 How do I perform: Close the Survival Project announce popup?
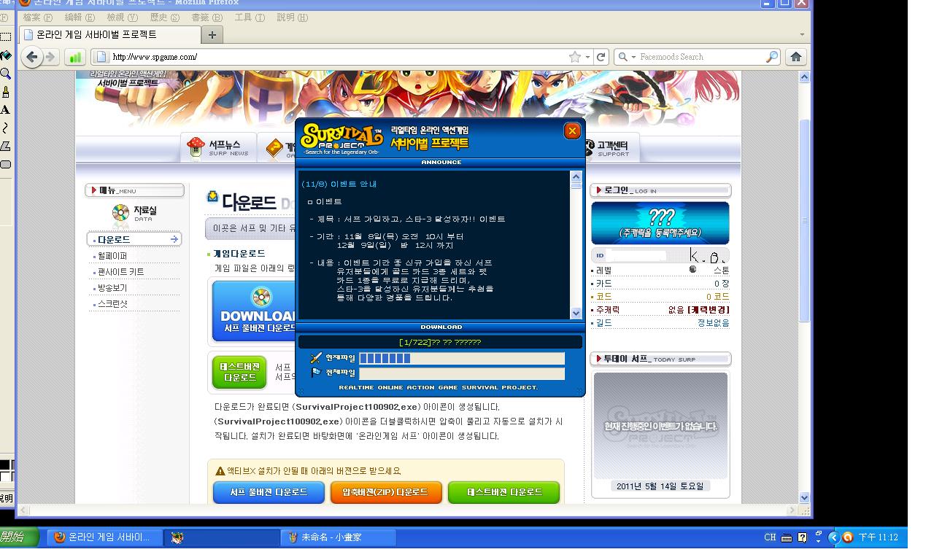pyautogui.click(x=572, y=131)
